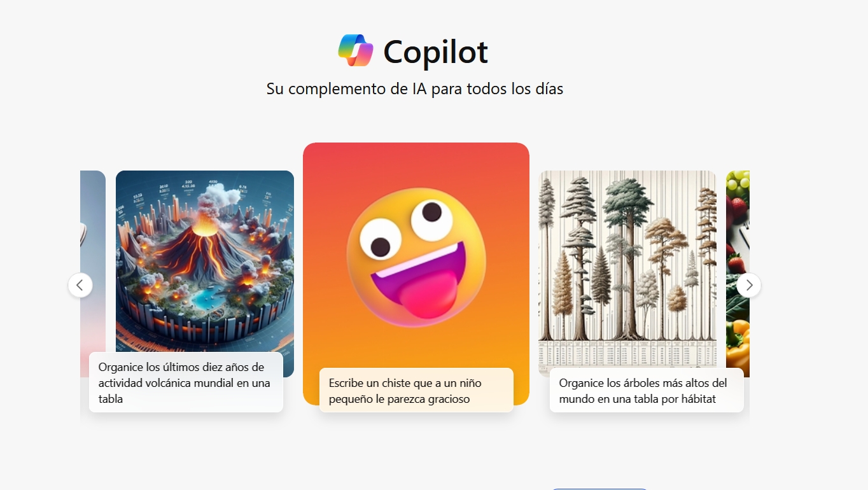Open the volcano activity illustration card

point(205,274)
